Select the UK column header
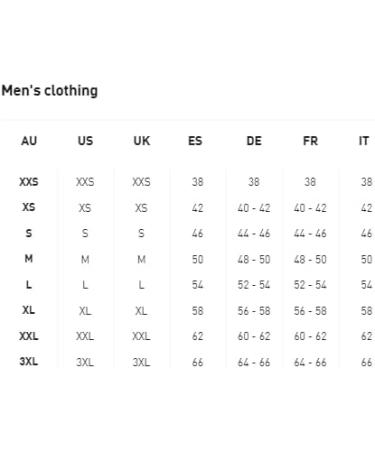The width and height of the screenshot is (375, 450). pyautogui.click(x=142, y=141)
